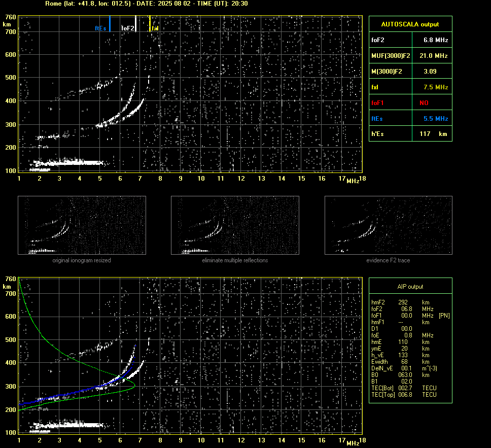Click the 'original ionogram resized' caption
The width and height of the screenshot is (491, 448).
click(x=82, y=260)
